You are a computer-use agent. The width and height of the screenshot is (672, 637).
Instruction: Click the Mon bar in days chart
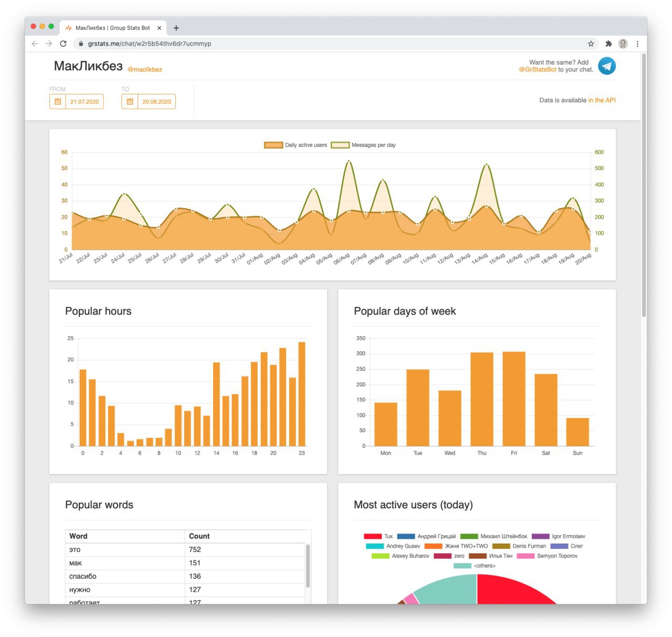[386, 424]
